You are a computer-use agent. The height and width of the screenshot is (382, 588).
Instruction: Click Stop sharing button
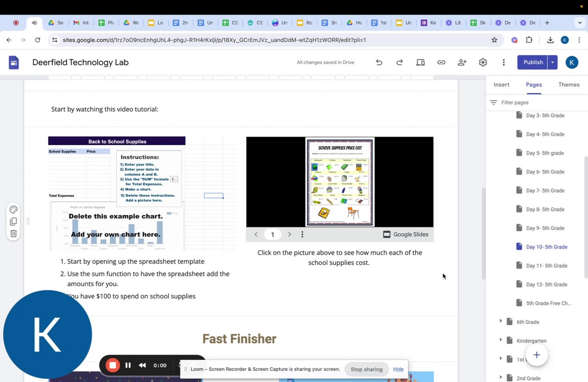(x=366, y=369)
